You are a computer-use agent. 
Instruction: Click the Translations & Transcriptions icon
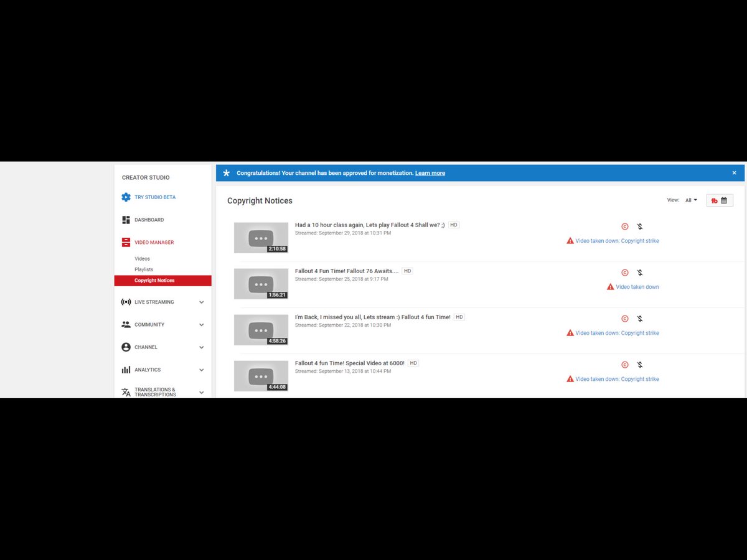(126, 392)
